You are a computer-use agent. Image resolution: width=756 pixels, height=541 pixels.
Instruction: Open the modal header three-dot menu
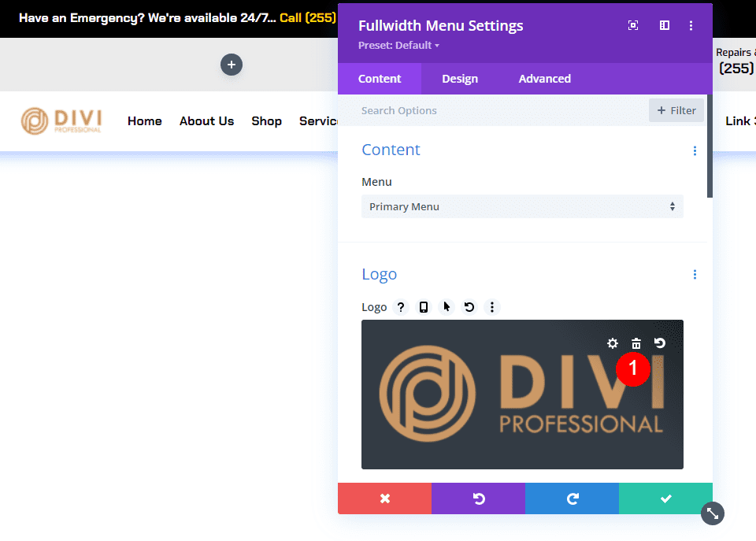tap(691, 25)
